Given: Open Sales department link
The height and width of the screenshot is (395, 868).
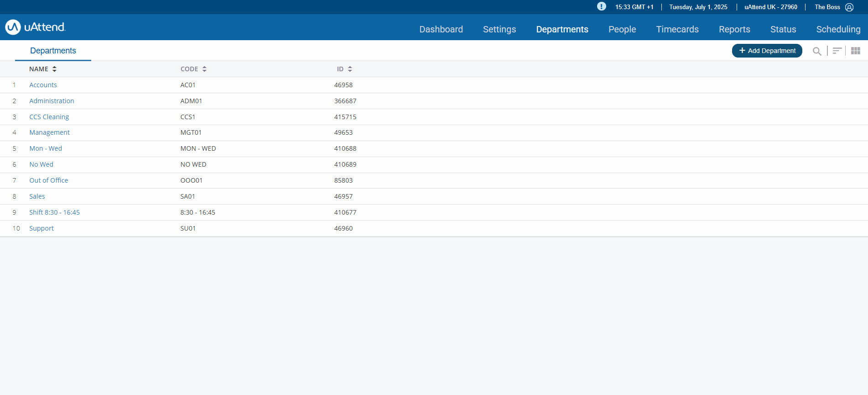Looking at the screenshot, I should (x=37, y=196).
